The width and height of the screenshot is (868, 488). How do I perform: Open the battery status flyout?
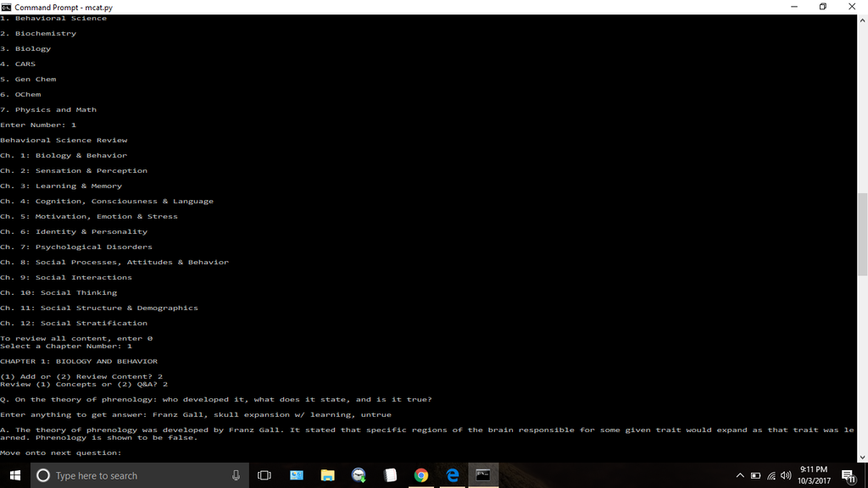(755, 475)
